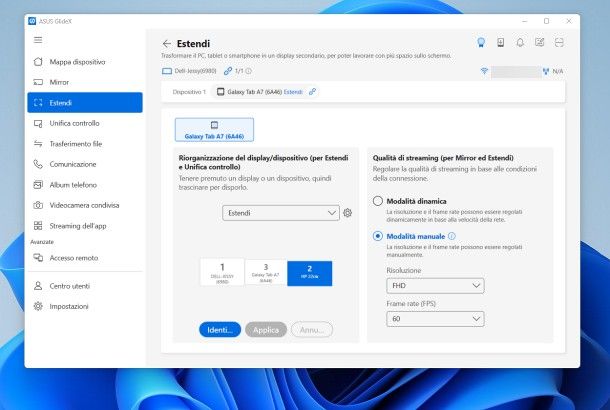
Task: Open the hamburger menu in the sidebar
Action: click(x=38, y=40)
